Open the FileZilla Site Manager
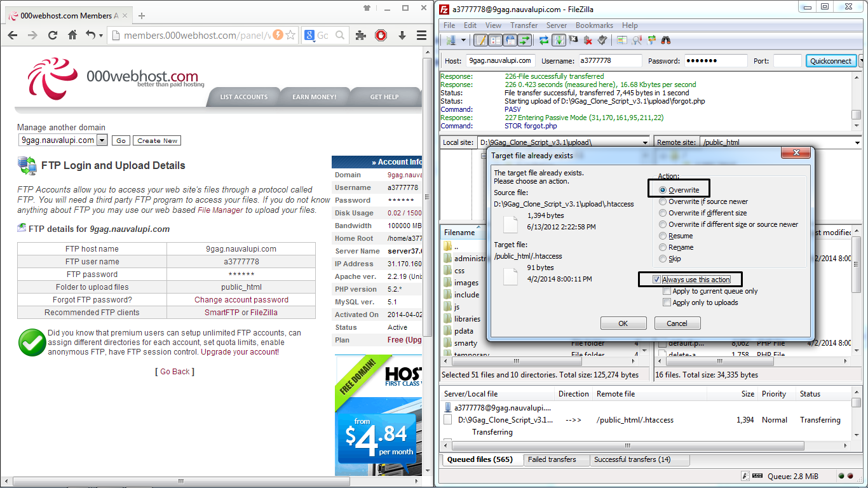The width and height of the screenshot is (868, 488). point(452,39)
